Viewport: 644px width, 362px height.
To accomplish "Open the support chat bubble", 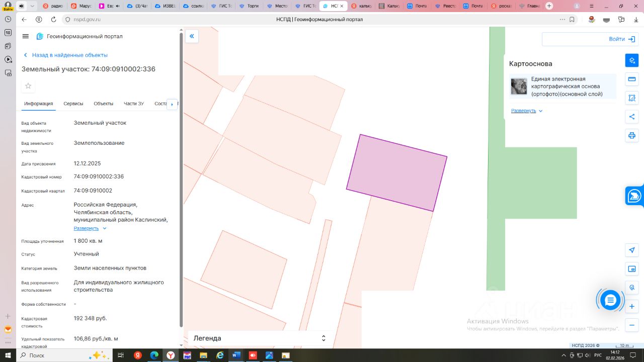I will pyautogui.click(x=610, y=300).
